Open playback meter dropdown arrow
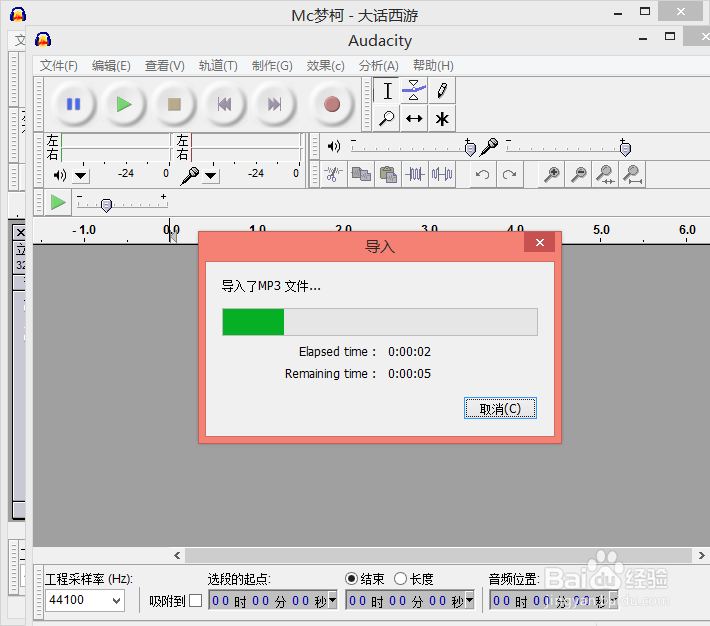The height and width of the screenshot is (626, 710). [81, 176]
